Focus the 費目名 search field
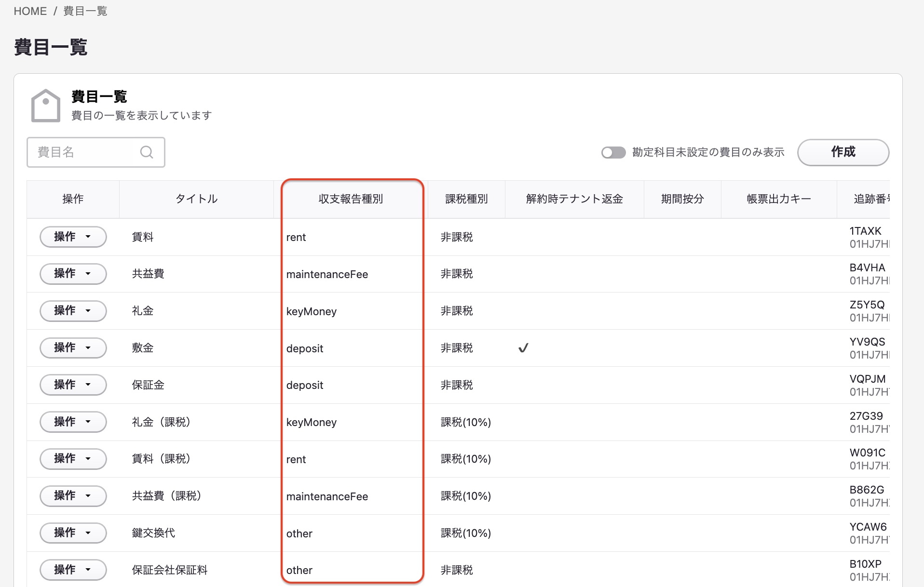 (96, 152)
